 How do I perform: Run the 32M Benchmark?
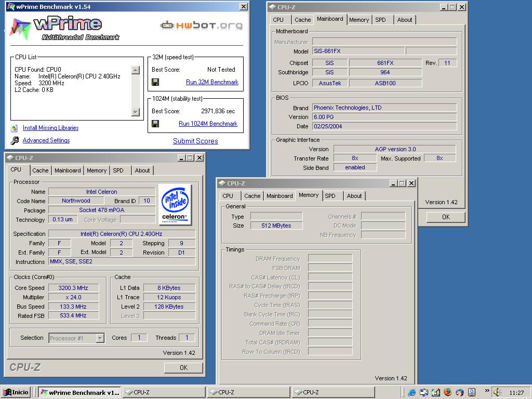coord(212,82)
